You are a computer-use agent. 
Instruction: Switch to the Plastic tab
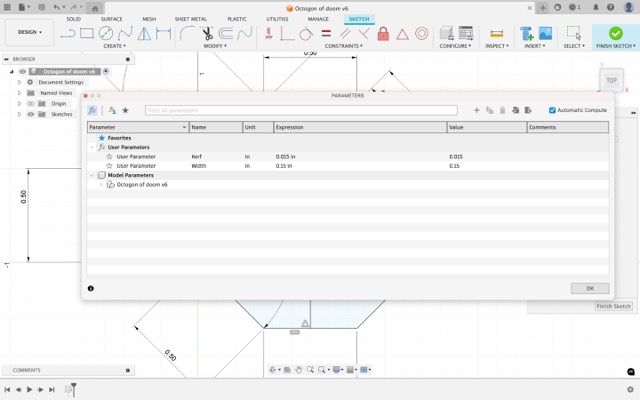[237, 19]
